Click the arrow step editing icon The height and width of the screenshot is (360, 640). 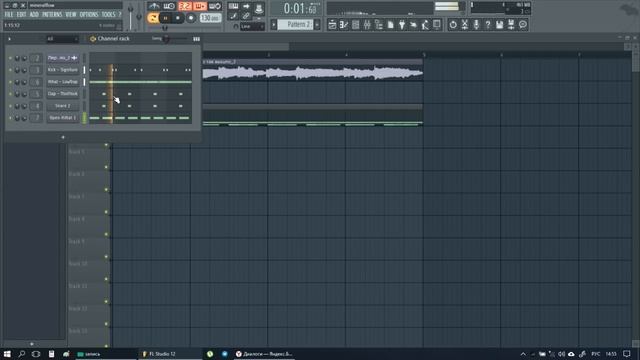(246, 6)
